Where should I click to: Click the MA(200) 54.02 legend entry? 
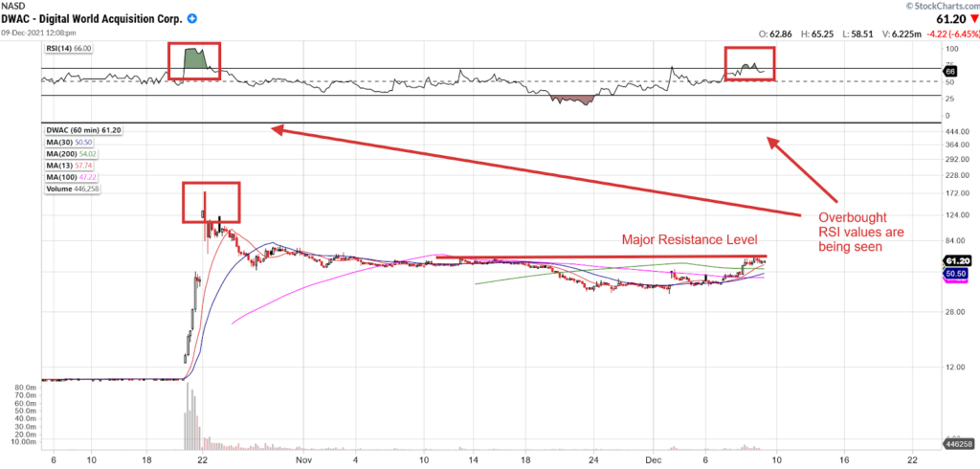pyautogui.click(x=70, y=154)
